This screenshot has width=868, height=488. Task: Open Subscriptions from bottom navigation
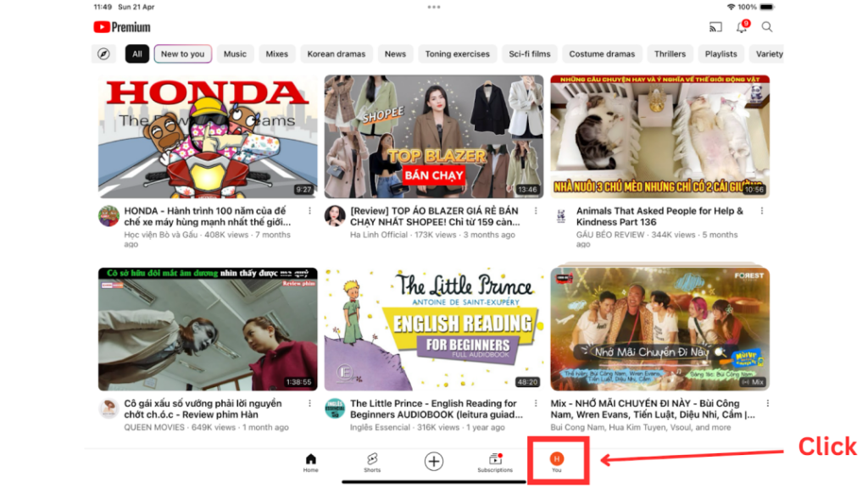[495, 461]
